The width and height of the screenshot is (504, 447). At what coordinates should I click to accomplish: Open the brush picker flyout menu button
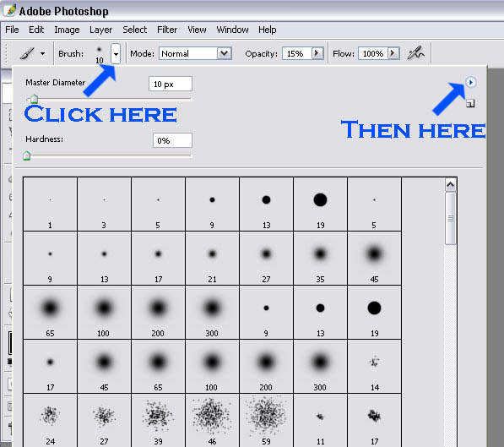pos(470,82)
